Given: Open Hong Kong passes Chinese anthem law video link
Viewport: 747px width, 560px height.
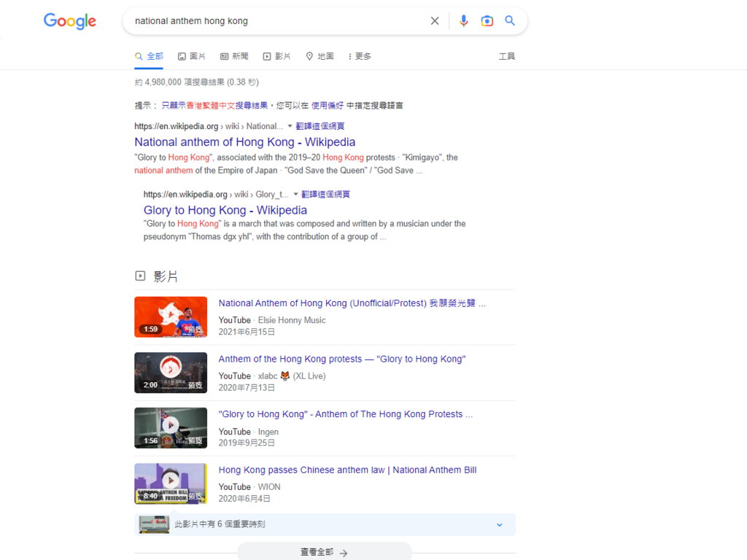Looking at the screenshot, I should 347,470.
